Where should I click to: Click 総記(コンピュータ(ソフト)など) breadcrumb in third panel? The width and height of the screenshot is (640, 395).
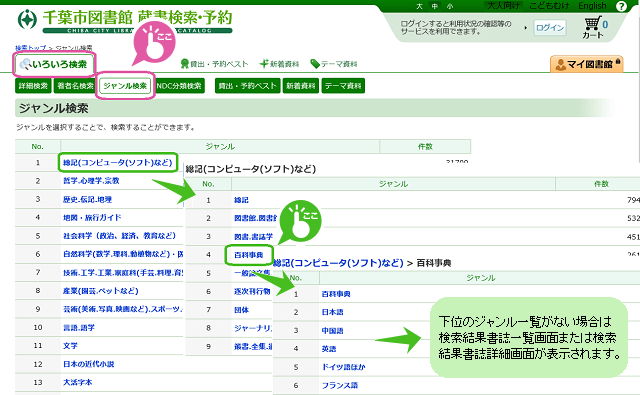tap(338, 263)
